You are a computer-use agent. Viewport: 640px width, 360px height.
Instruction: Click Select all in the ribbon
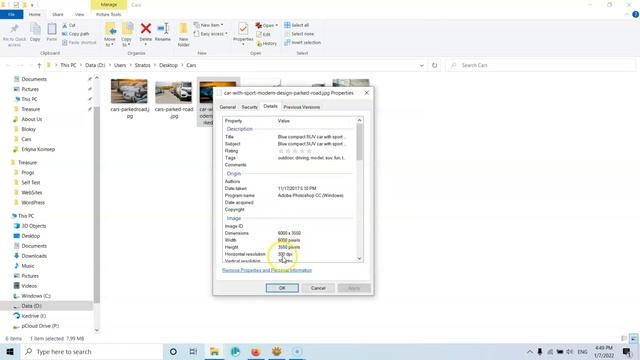point(297,25)
